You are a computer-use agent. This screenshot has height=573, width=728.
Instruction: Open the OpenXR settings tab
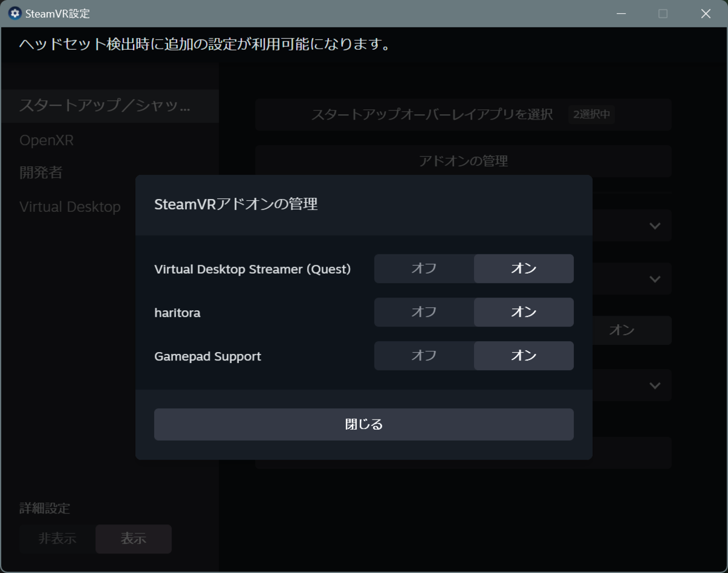click(110, 140)
